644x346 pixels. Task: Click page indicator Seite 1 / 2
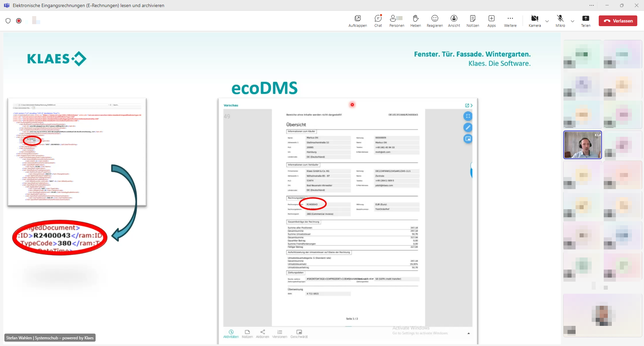[352, 319]
